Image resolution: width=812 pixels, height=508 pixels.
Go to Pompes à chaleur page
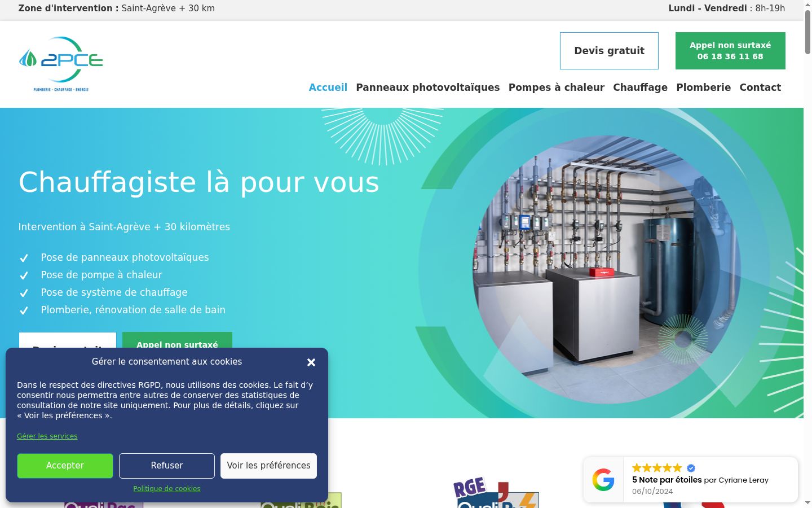pyautogui.click(x=557, y=87)
